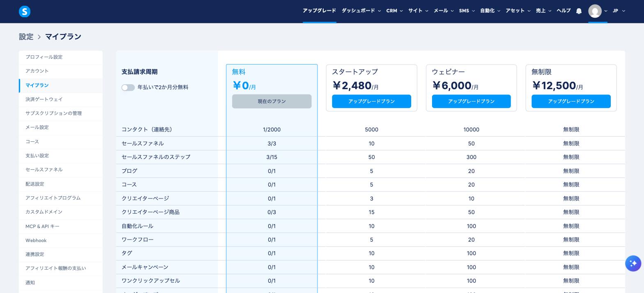Click the 5000 contacts value for スタートアップ

point(371,130)
